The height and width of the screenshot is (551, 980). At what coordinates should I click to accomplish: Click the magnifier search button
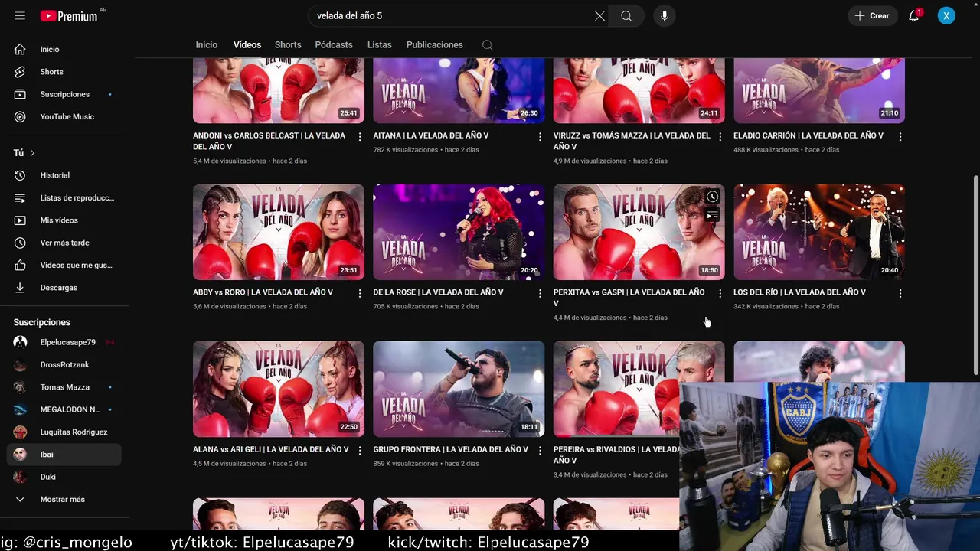pyautogui.click(x=626, y=15)
